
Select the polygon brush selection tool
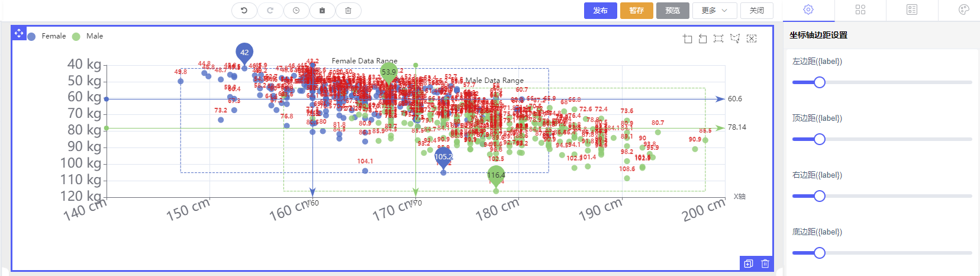click(735, 38)
